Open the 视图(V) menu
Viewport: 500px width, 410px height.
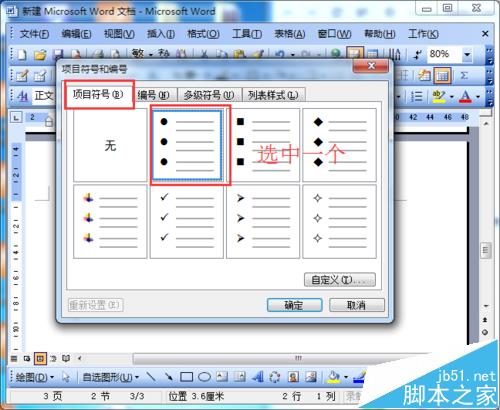click(119, 34)
